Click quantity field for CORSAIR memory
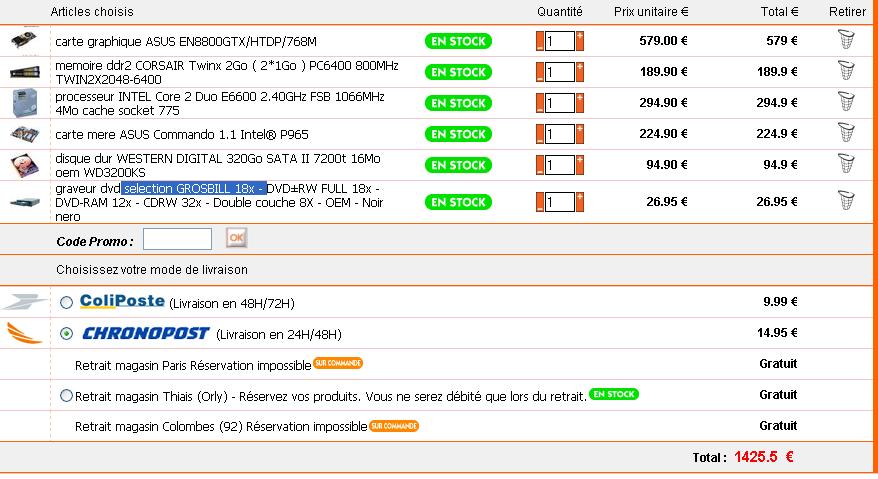The image size is (878, 479). [x=560, y=72]
